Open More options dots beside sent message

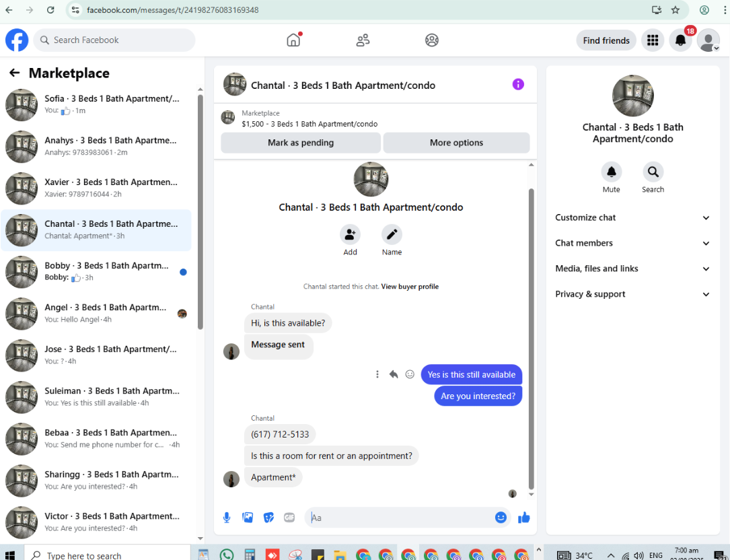pyautogui.click(x=377, y=375)
